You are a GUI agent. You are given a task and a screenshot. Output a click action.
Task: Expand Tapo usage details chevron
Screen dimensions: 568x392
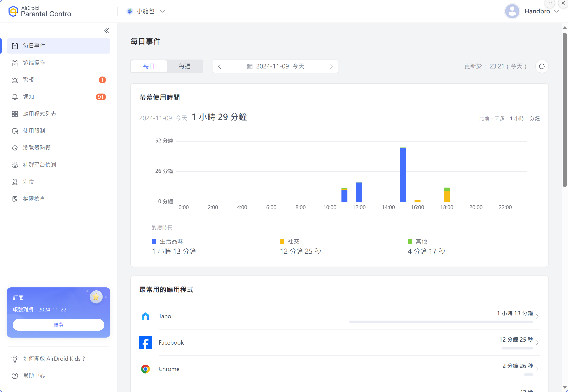[537, 316]
